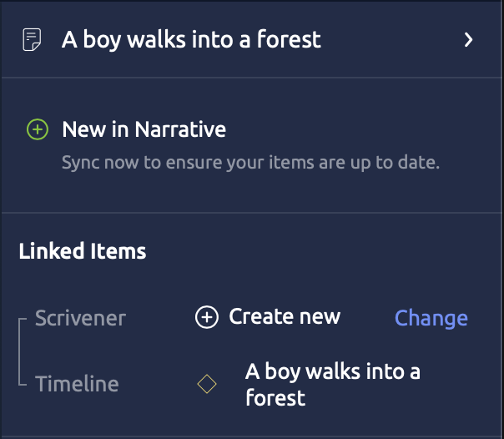This screenshot has width=504, height=439.
Task: Select the header title 'A boy walks into a forest'
Action: (x=191, y=39)
